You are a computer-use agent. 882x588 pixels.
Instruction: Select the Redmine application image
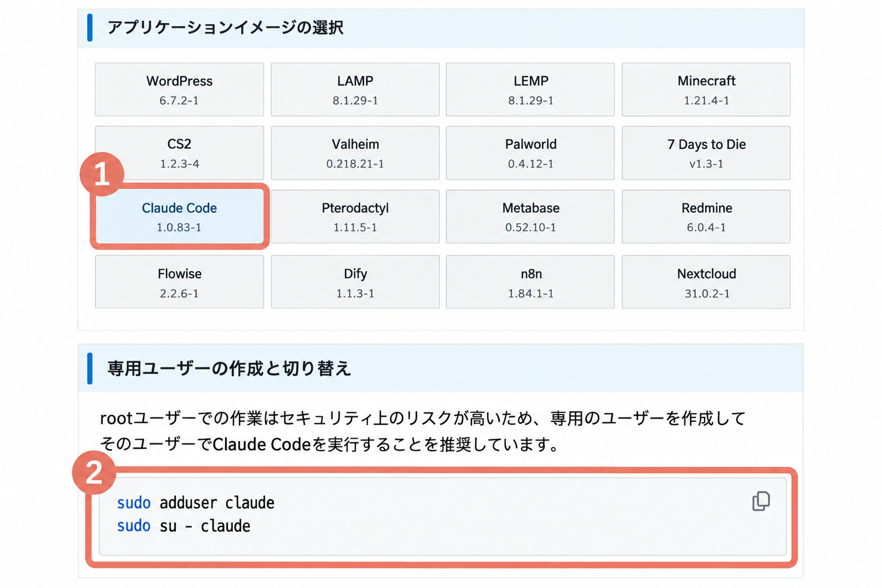click(706, 216)
